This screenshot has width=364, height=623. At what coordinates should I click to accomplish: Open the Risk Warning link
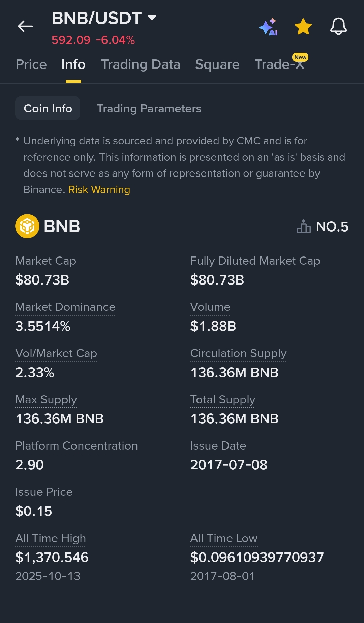[99, 190]
